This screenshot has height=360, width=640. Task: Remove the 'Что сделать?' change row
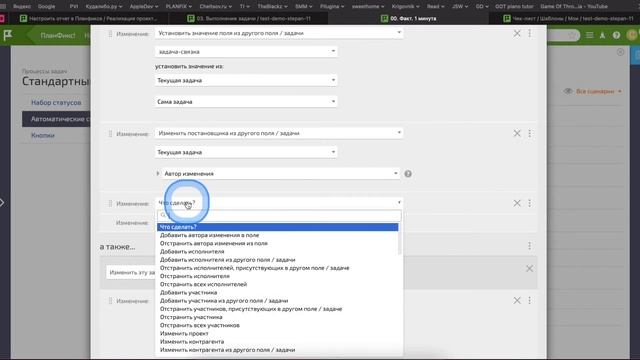(x=517, y=203)
